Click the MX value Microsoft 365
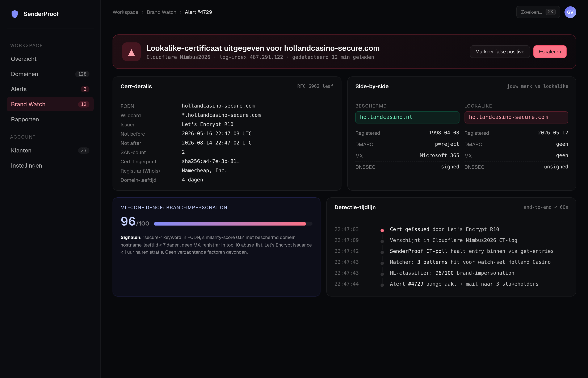Screen dimensions: 588x378 click(x=439, y=155)
